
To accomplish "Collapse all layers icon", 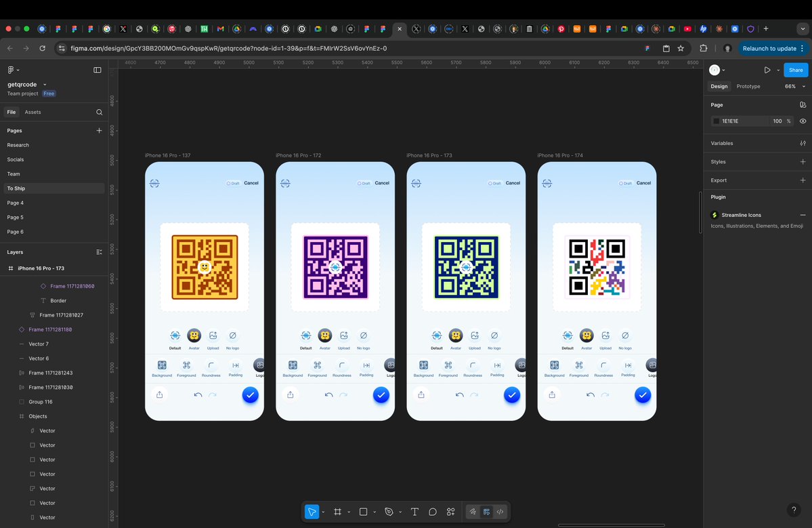I will click(100, 252).
